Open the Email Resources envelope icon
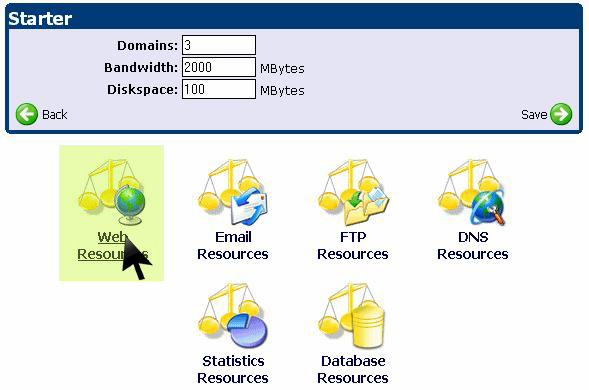The image size is (589, 390). (x=233, y=192)
